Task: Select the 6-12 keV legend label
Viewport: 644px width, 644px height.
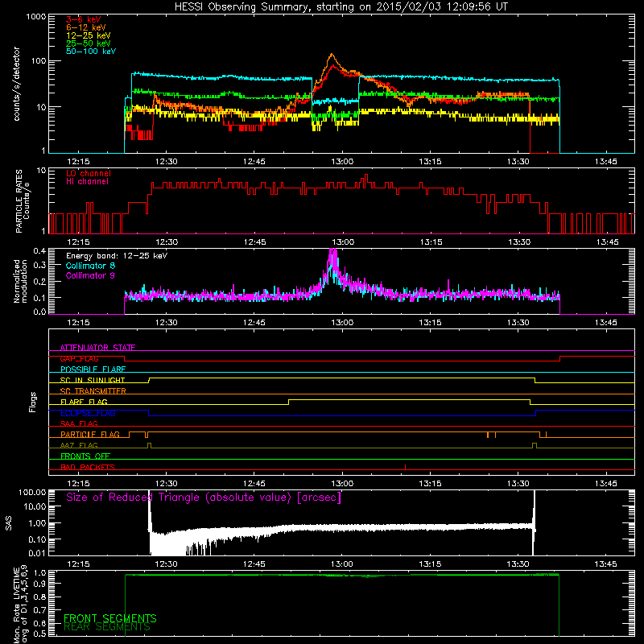Action: [86, 27]
